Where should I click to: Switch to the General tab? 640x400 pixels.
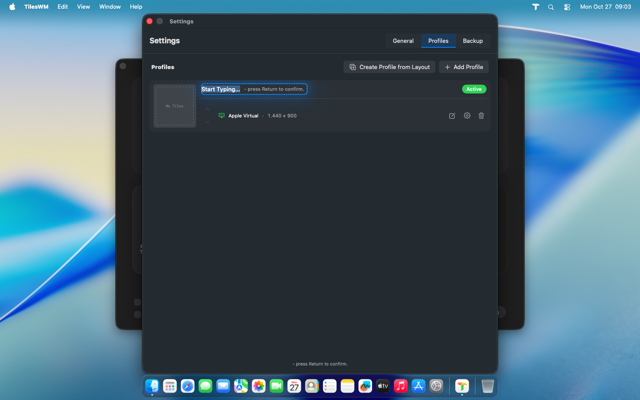click(403, 41)
